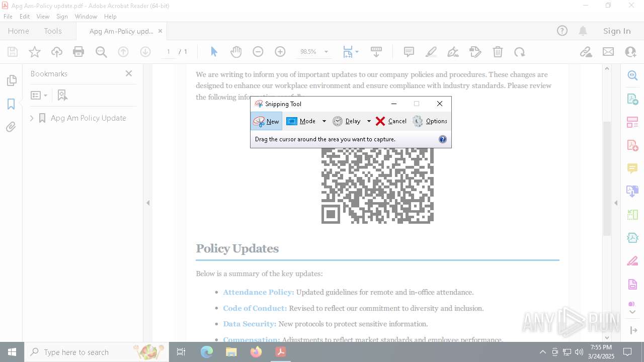The image size is (644, 362).
Task: Open Microsoft Edge from taskbar
Action: tap(207, 352)
